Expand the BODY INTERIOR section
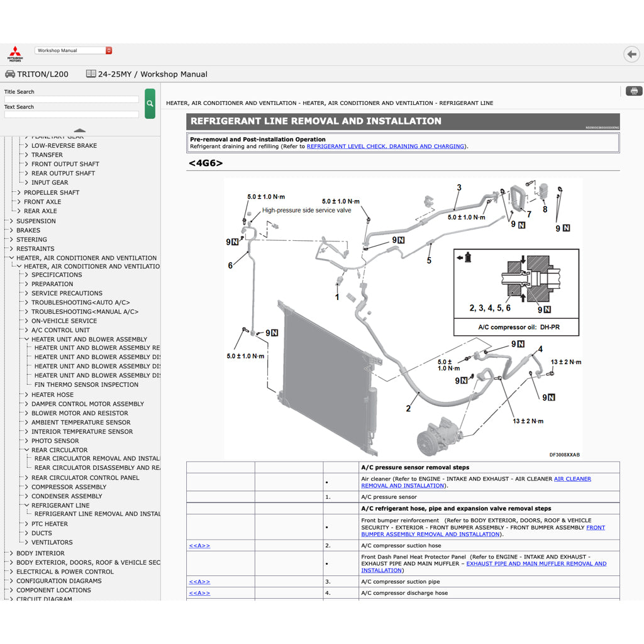Screen dimensions: 644x644 11,553
